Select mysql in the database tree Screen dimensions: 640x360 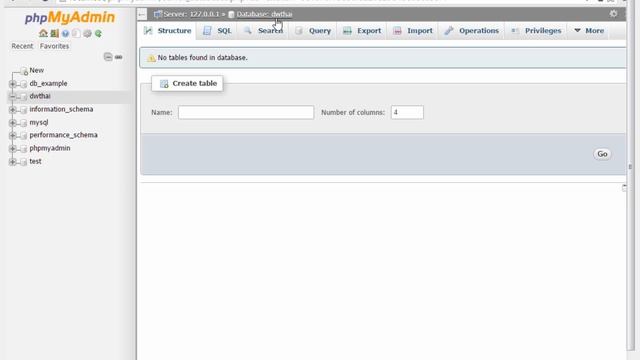click(39, 122)
